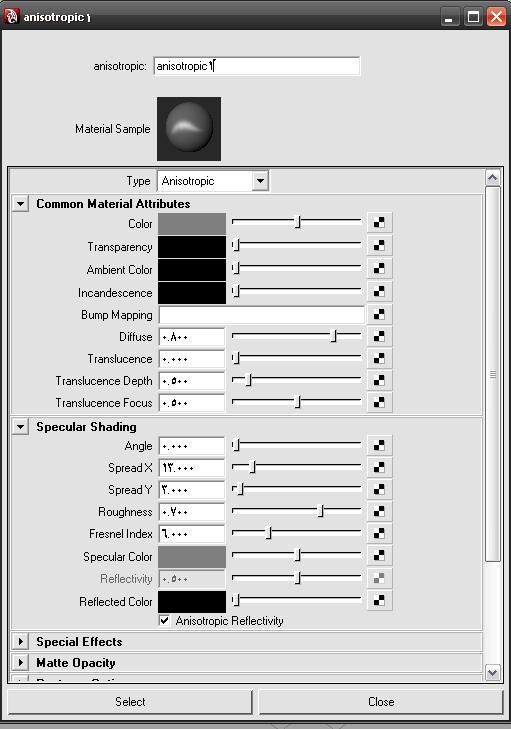Viewport: 511px width, 729px height.
Task: Collapse the Common Material Attributes section
Action: 20,204
